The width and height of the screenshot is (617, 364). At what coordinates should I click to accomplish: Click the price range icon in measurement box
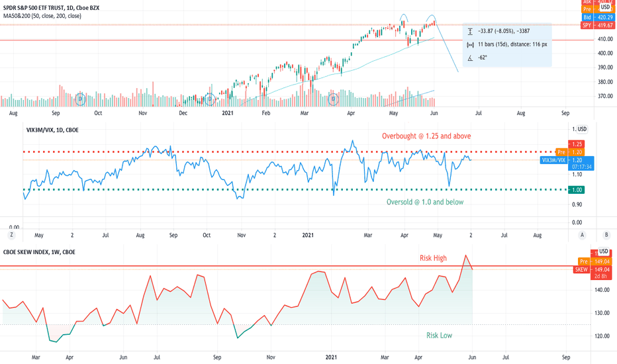pyautogui.click(x=470, y=32)
